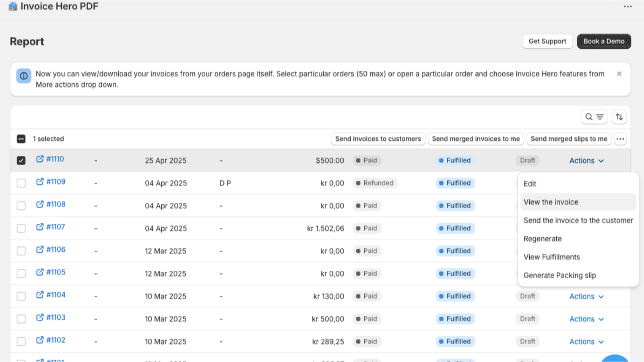Choose Generate Packing slip from the menu

click(559, 275)
